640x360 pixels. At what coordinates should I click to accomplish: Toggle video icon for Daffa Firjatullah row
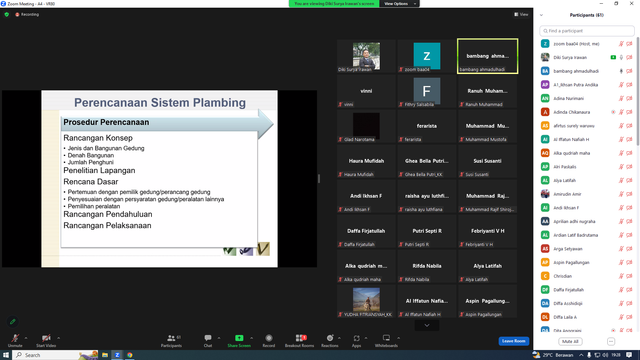(x=629, y=290)
